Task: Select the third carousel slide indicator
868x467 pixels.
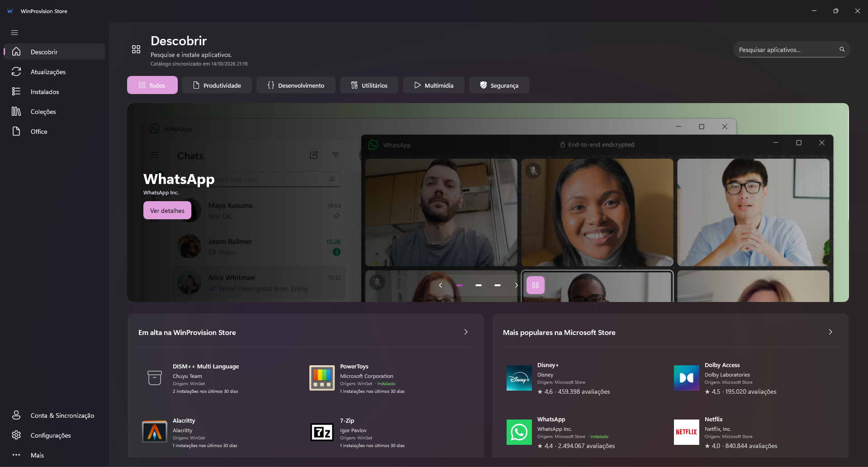Action: tap(498, 285)
